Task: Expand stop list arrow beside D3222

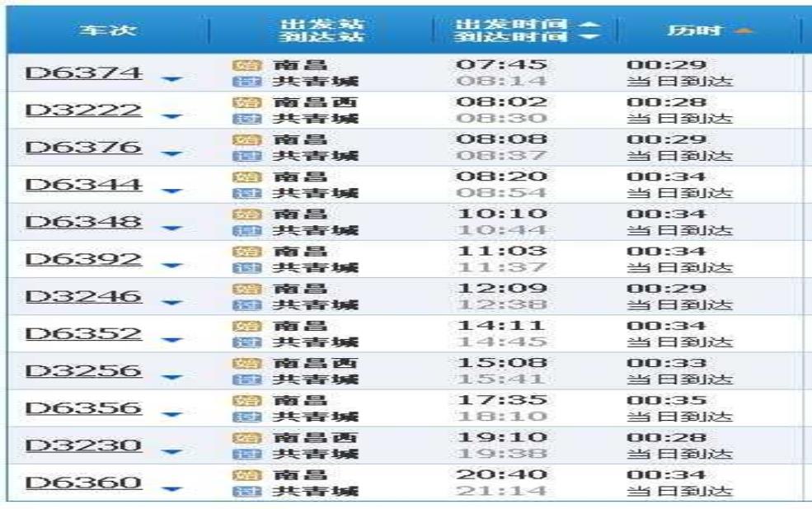Action: click(x=172, y=117)
